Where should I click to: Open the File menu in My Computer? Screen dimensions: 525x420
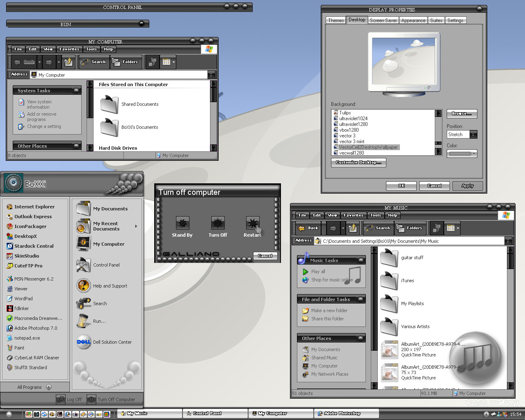click(x=18, y=49)
